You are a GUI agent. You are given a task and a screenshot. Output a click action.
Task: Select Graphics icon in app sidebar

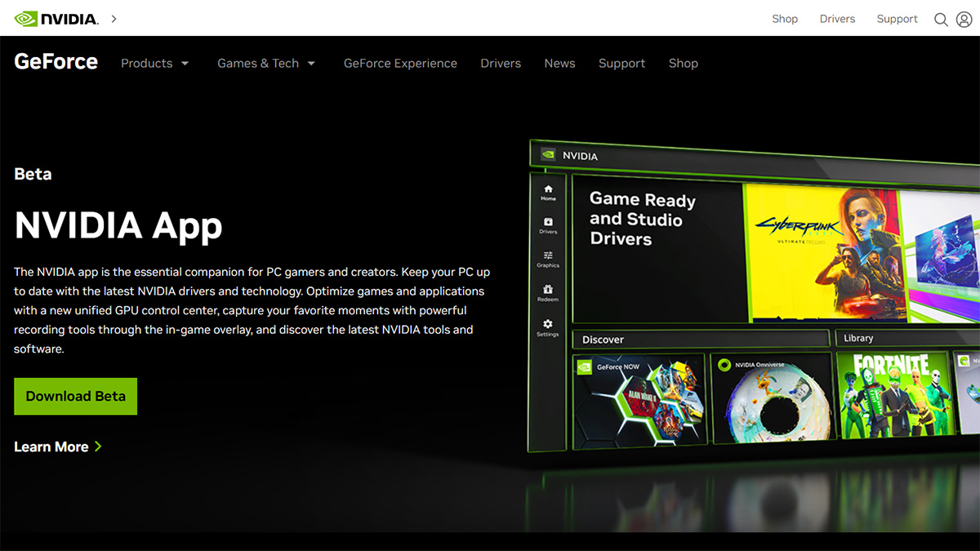point(548,259)
